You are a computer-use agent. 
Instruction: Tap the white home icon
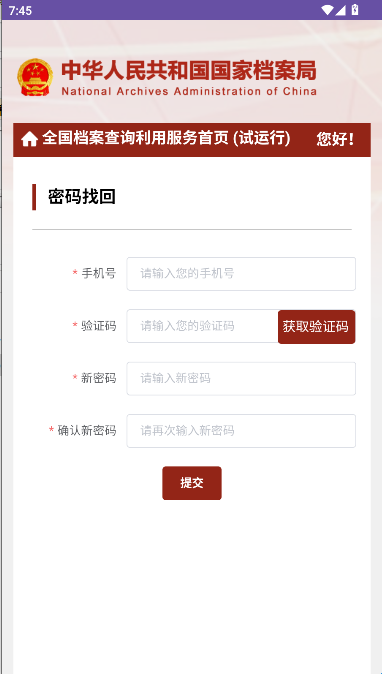tap(29, 139)
